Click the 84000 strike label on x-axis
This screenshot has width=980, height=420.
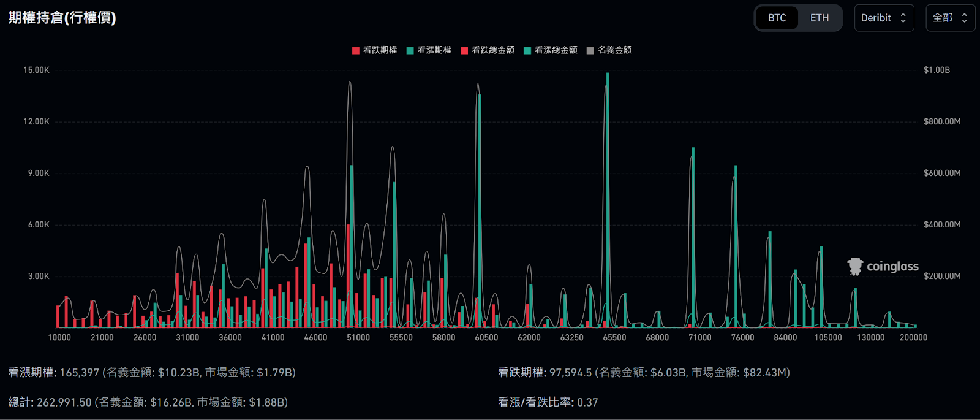tap(785, 337)
